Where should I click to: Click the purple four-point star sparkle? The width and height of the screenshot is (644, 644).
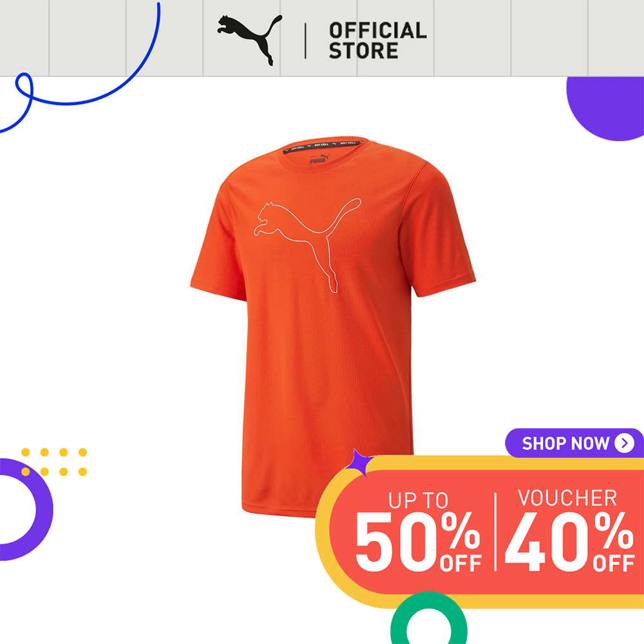coord(359,462)
